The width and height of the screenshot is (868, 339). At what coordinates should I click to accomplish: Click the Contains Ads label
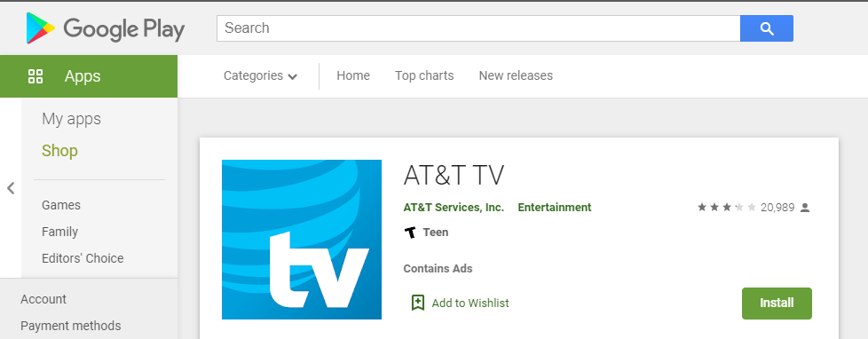point(438,269)
